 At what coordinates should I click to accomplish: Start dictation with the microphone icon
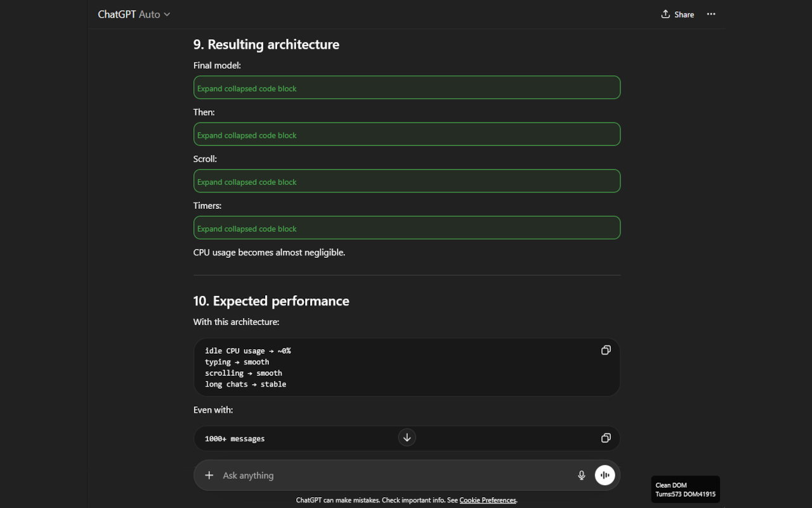pos(581,475)
